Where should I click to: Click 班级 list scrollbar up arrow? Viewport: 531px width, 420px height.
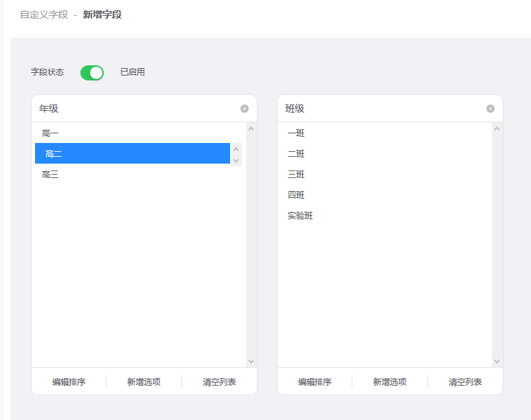tap(497, 129)
